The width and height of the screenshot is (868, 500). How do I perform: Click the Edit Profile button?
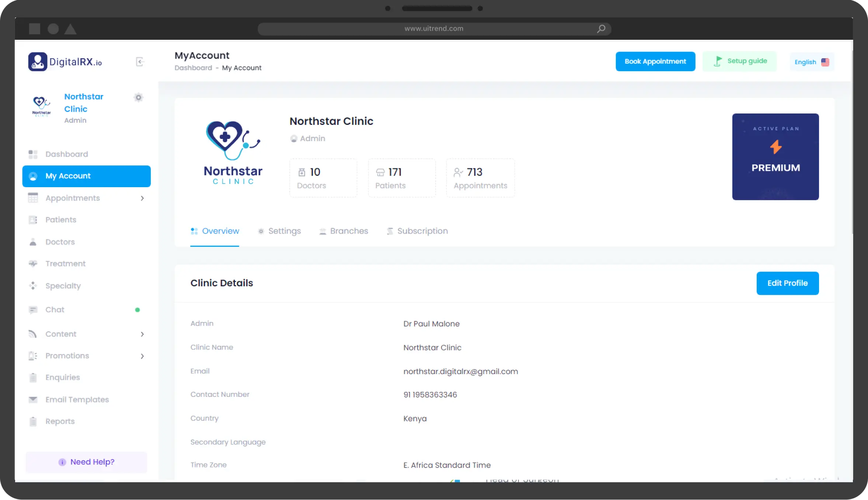[x=787, y=283]
